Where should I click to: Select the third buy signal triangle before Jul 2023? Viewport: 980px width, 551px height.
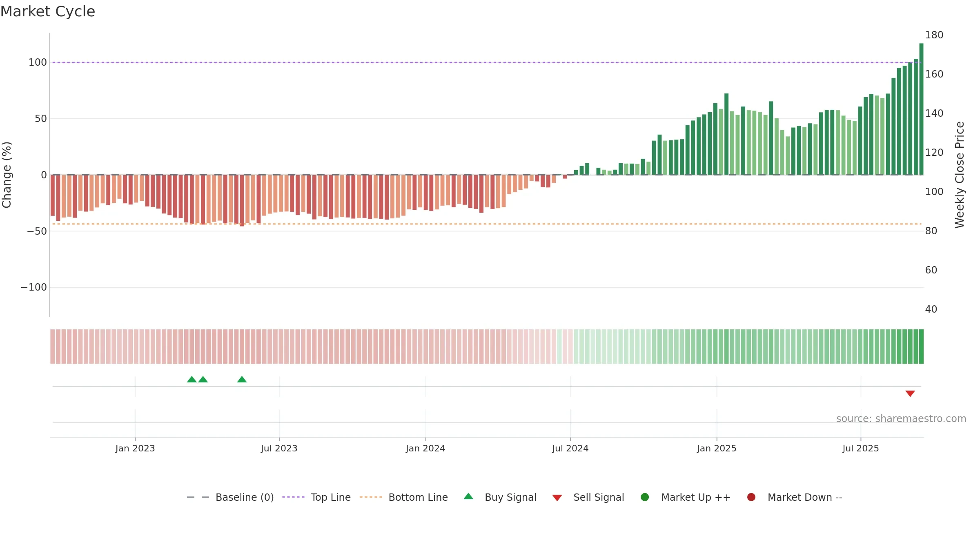pos(242,380)
